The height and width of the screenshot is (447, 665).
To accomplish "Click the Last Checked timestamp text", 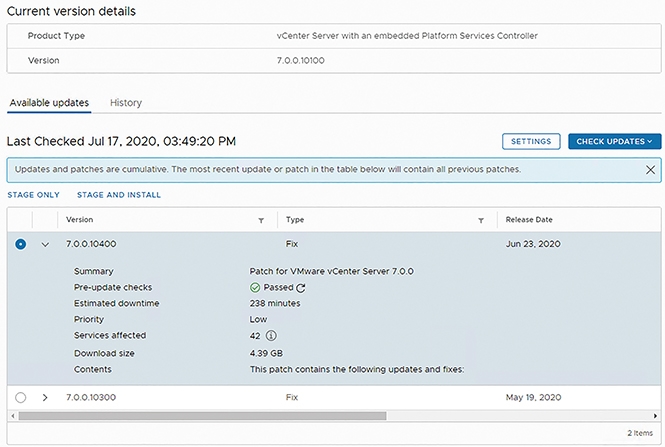I will [x=121, y=141].
